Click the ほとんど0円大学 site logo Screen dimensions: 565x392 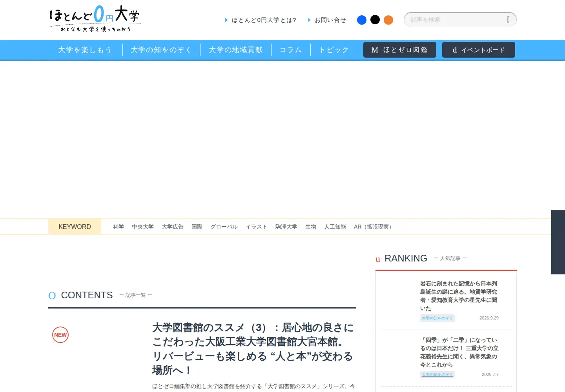(95, 18)
